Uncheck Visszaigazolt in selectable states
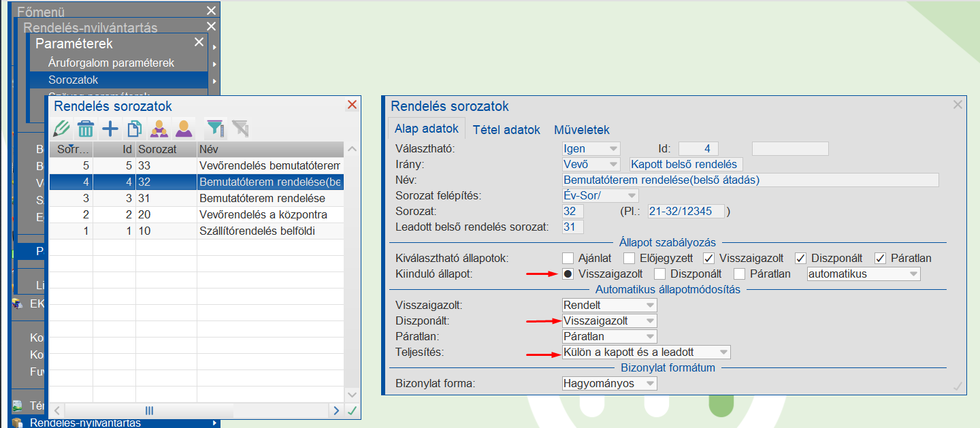This screenshot has height=428, width=980. (x=709, y=258)
